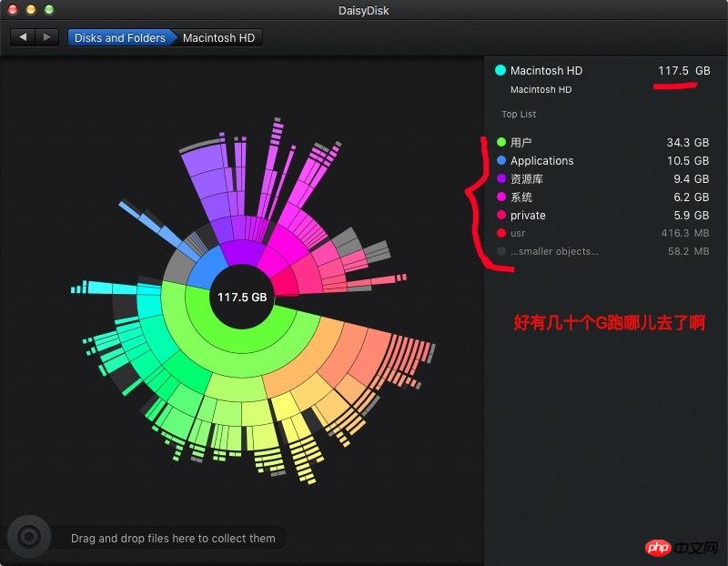Zoom the DaisyDisk window with green button

coord(49,9)
